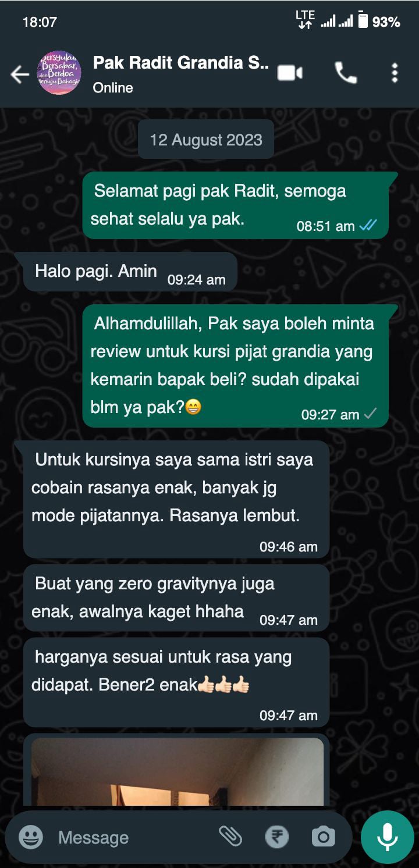Open the camera from message bar
Screen dimensions: 419x868
323,837
